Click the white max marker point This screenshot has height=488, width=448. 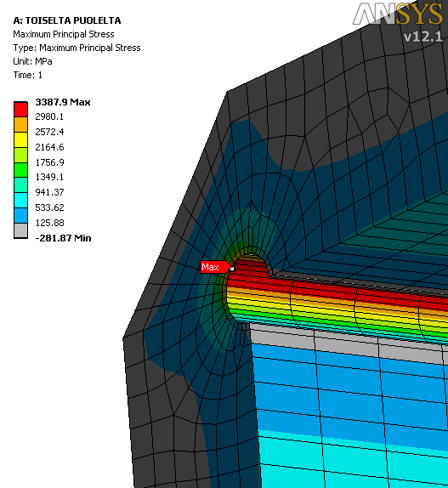coord(232,268)
